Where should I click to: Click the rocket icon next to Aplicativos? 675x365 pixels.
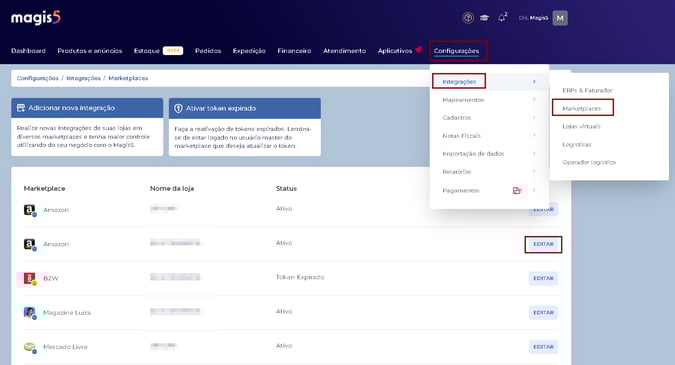click(x=419, y=49)
